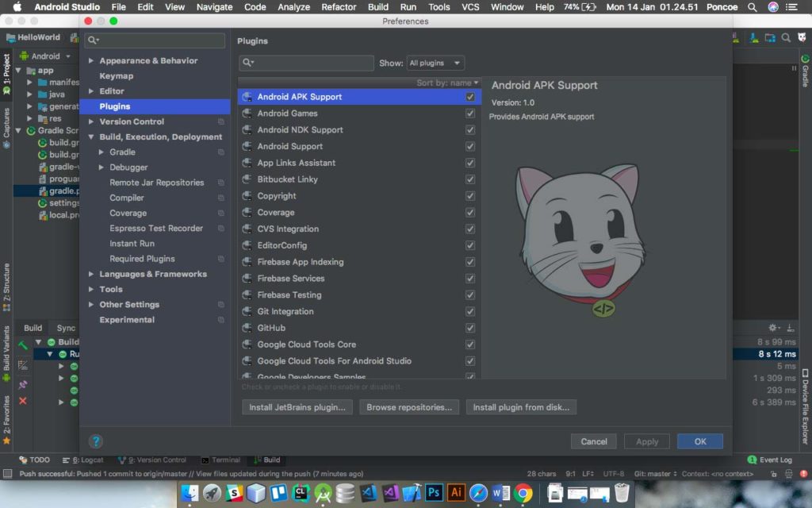
Task: Open the Navigate menu
Action: [214, 7]
